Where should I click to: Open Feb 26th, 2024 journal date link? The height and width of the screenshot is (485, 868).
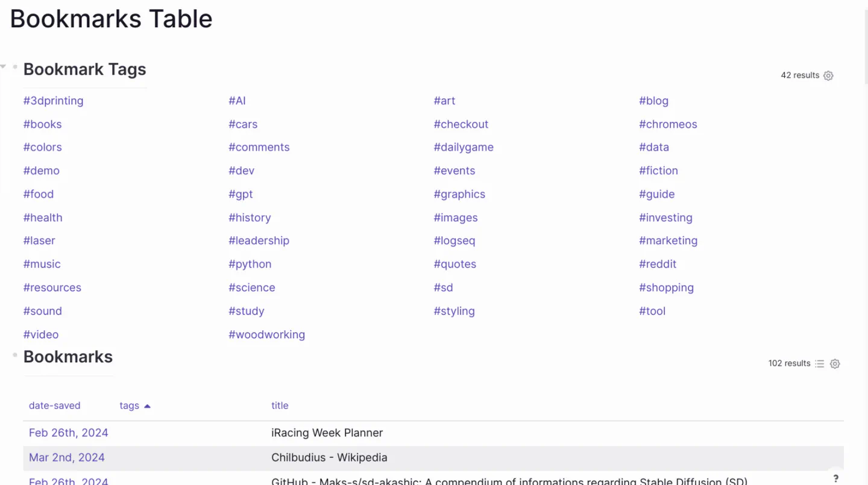tap(68, 433)
